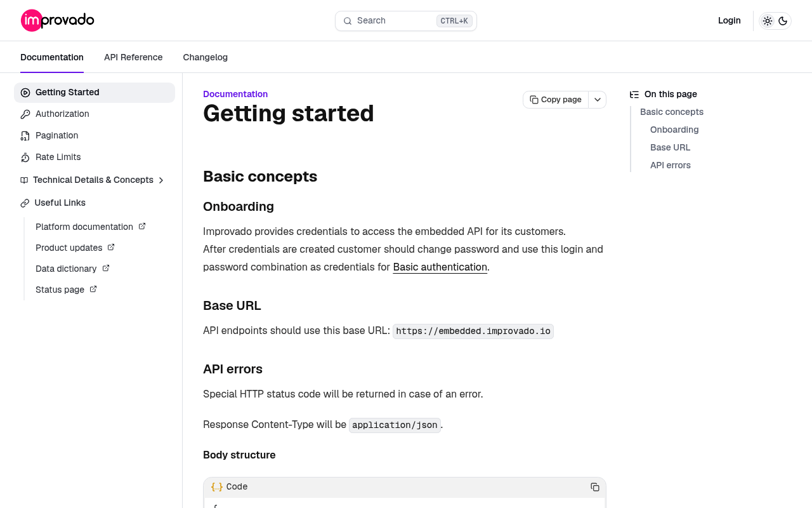Click external link icon beside Product updates

click(x=111, y=247)
